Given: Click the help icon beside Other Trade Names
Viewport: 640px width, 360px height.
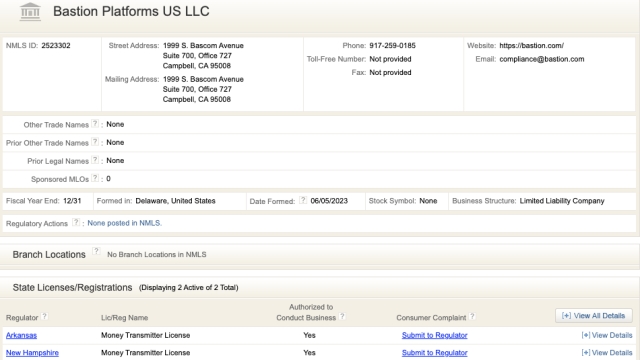Looking at the screenshot, I should (x=95, y=123).
